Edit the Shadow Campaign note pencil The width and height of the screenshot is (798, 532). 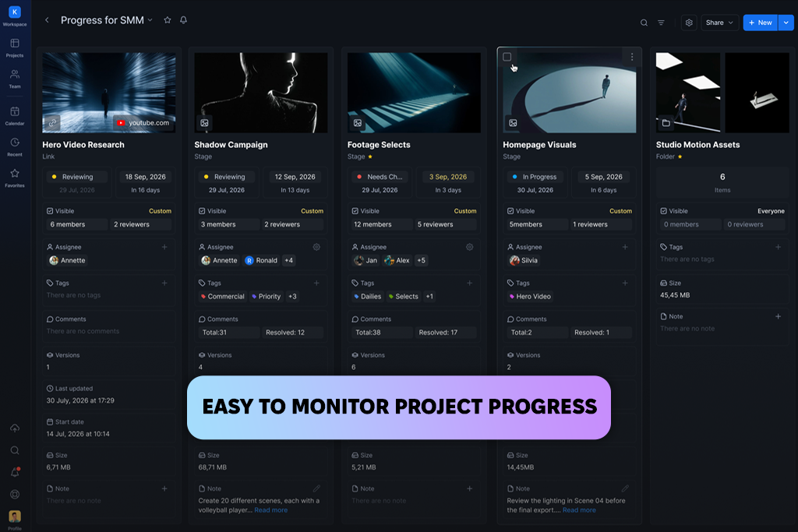pos(316,488)
